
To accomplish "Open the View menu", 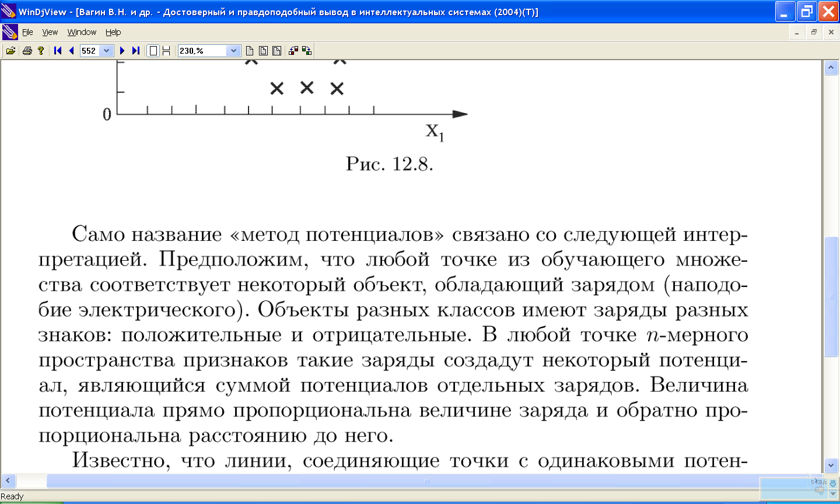I will [50, 32].
